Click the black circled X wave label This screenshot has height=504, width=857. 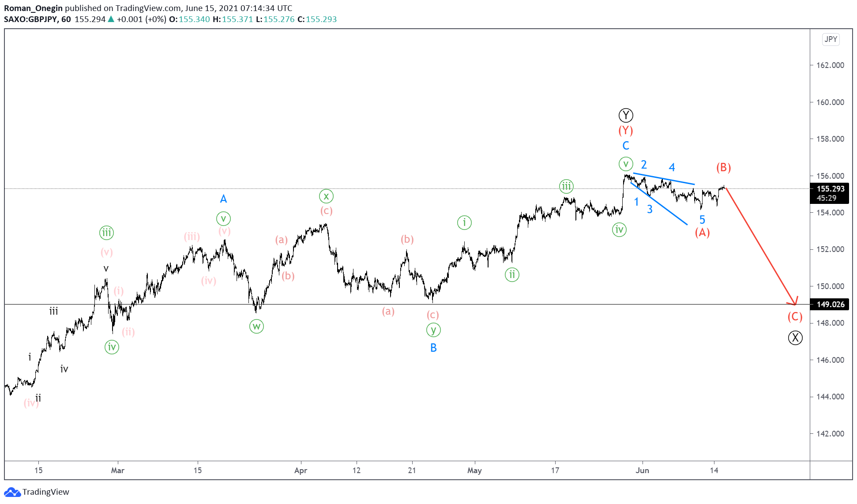pos(795,338)
